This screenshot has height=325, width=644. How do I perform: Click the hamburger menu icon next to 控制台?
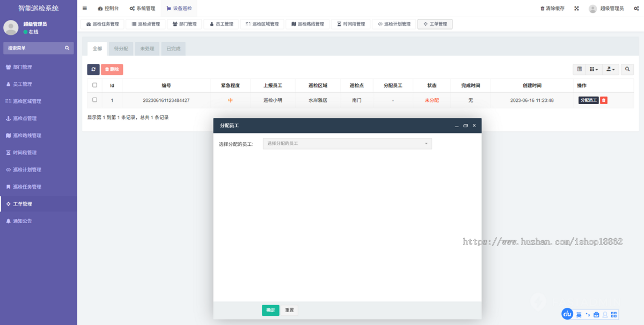[x=84, y=8]
